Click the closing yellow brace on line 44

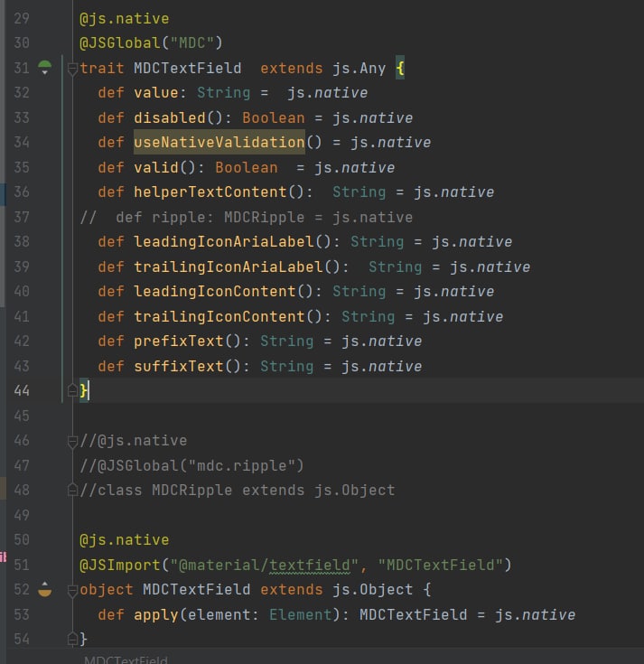pos(84,390)
